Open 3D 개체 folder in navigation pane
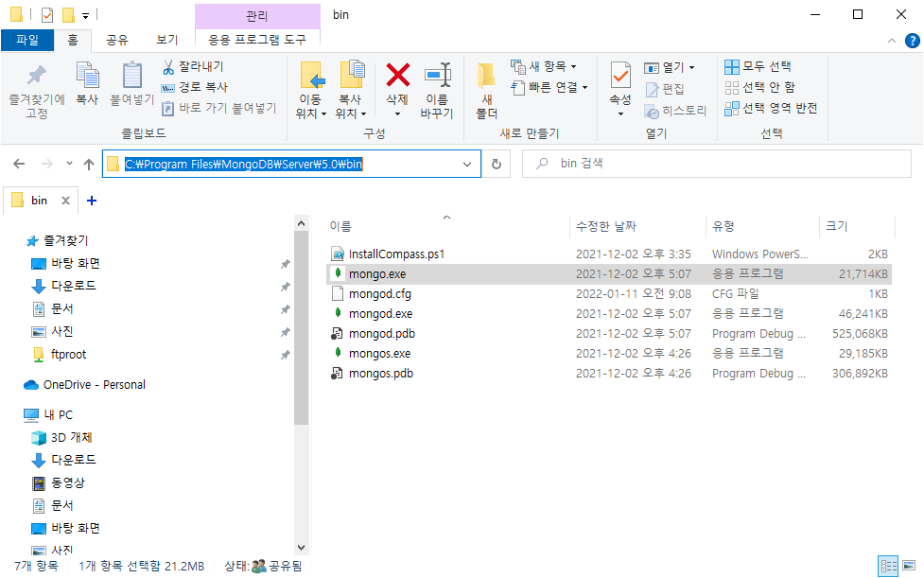Viewport: 924px width, 578px height. click(71, 437)
